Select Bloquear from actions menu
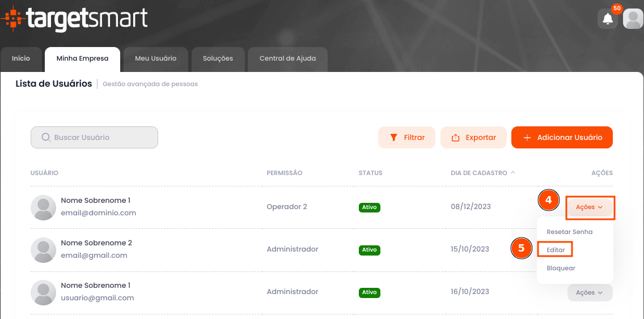The width and height of the screenshot is (644, 319). point(561,268)
